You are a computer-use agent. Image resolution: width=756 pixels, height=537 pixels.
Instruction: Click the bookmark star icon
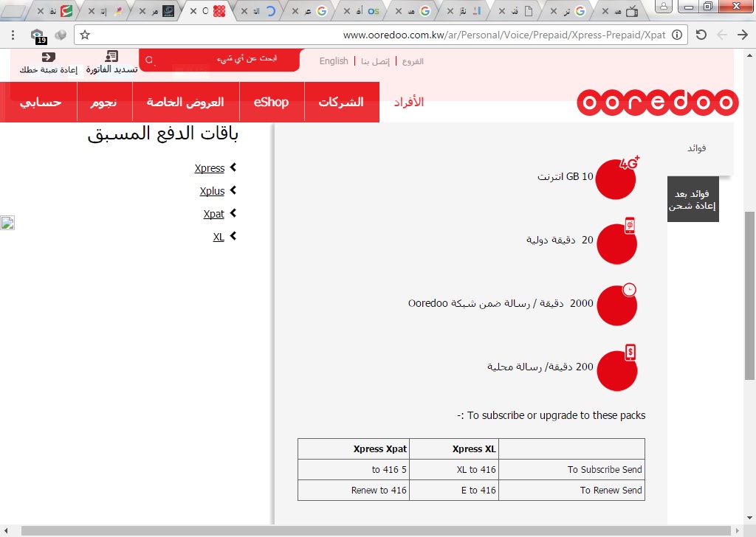85,35
